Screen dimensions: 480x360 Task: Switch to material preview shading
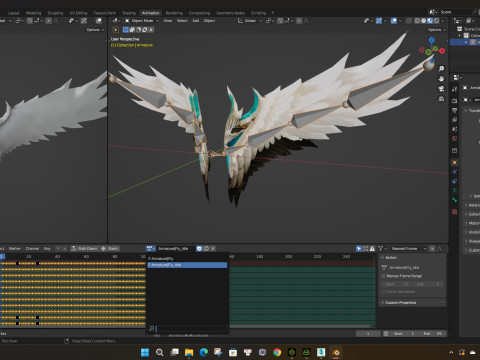point(430,21)
